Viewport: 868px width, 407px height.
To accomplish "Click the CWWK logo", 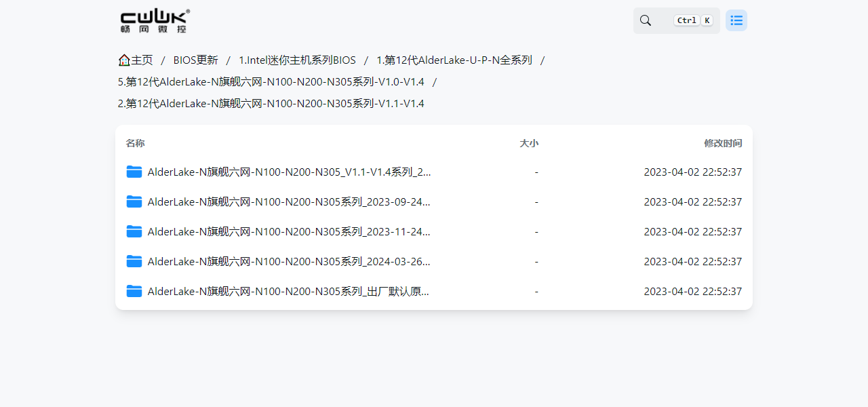I will point(155,21).
